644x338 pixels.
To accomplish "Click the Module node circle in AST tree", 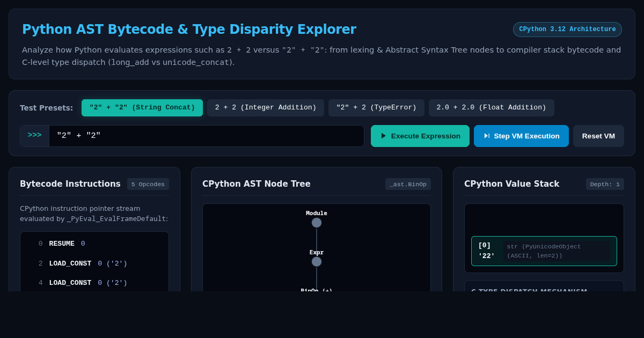I will (x=317, y=223).
